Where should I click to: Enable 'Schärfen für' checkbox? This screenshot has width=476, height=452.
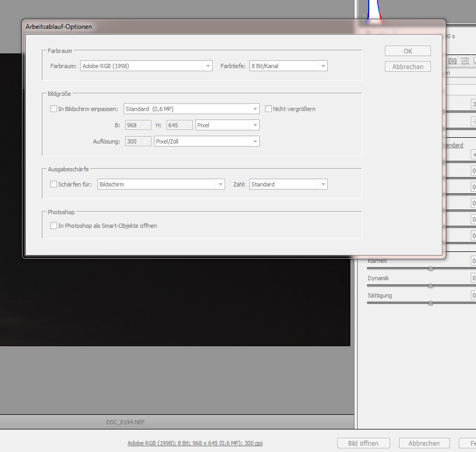[54, 184]
